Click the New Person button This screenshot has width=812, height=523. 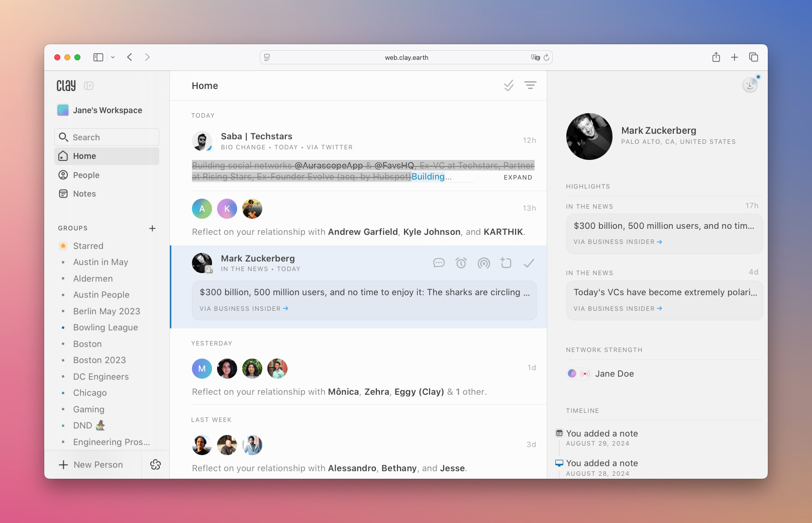click(92, 465)
